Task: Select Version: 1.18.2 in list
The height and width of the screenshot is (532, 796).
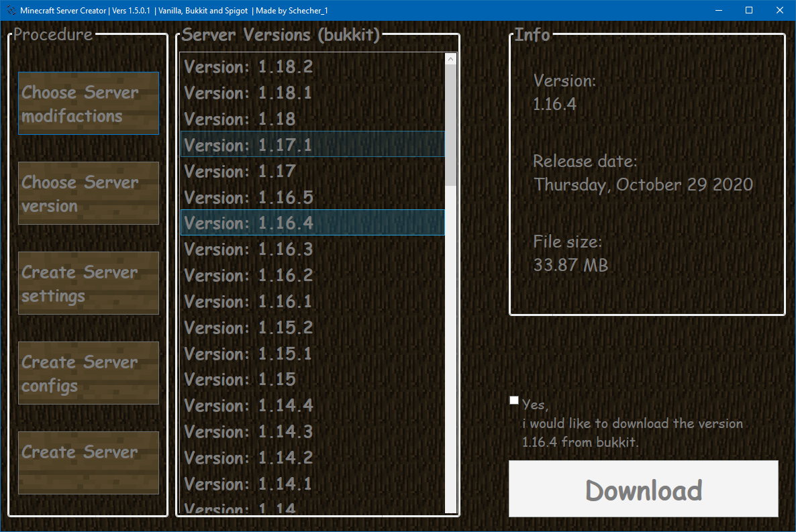Action: tap(313, 66)
